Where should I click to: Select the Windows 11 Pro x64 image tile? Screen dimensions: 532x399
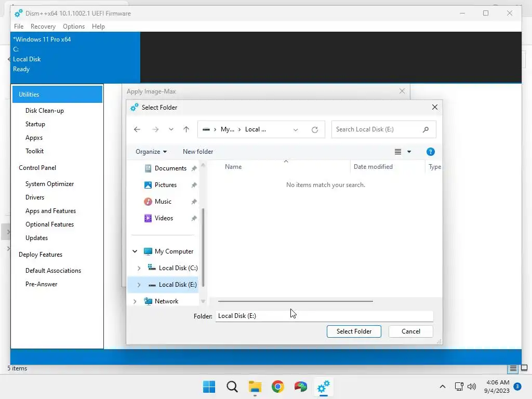click(75, 57)
